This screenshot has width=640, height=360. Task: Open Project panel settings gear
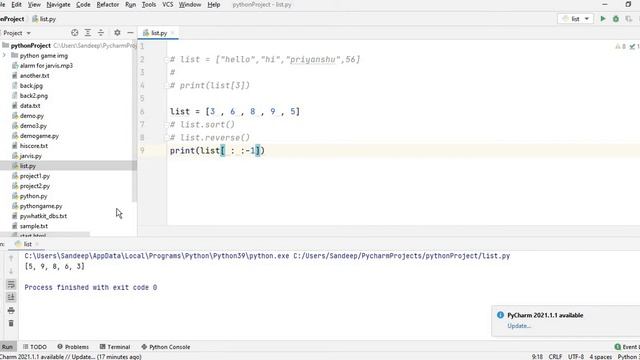(x=117, y=33)
